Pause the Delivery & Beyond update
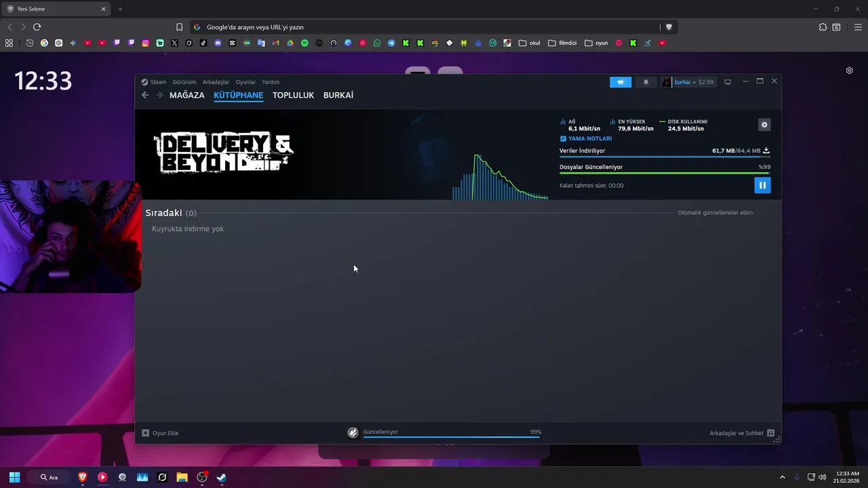 [x=762, y=185]
